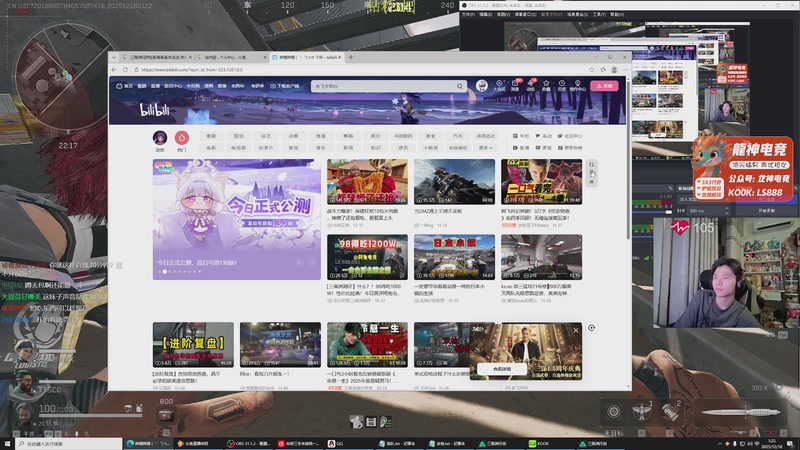
Task: Open the 今日正式公测 carousel banner
Action: [x=237, y=219]
